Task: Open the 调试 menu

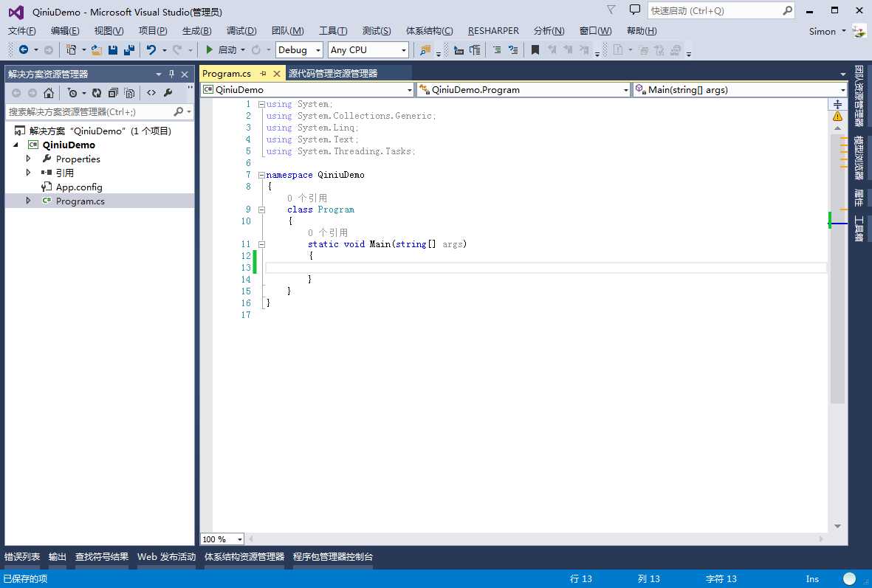Action: point(241,31)
